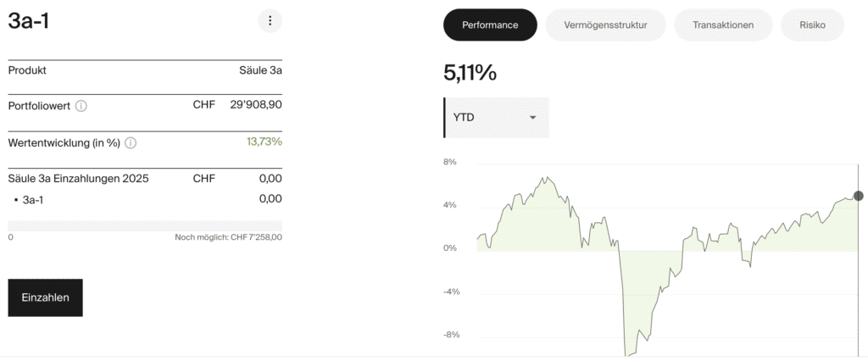Open the Vermögensstruktur tab
Viewport: 868px width, 361px height.
point(605,25)
